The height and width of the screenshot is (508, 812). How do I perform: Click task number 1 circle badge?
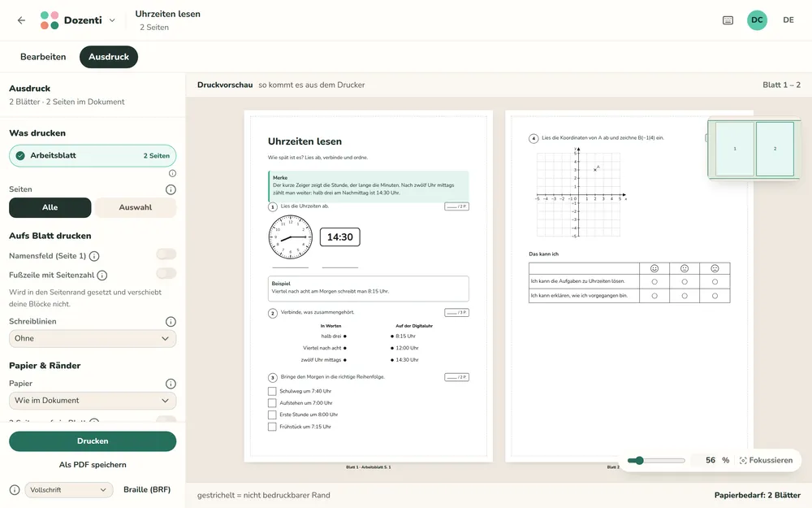(273, 206)
